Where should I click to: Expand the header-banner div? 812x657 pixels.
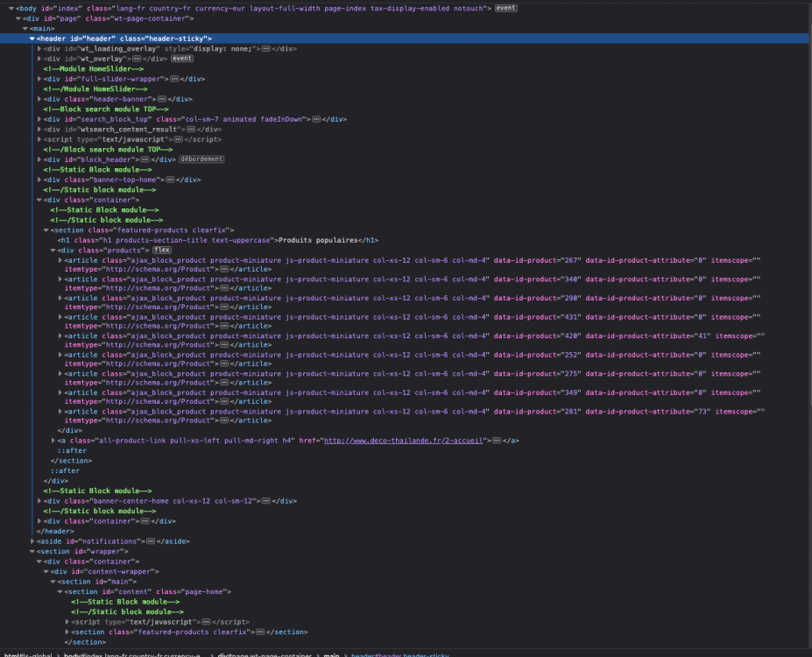39,99
